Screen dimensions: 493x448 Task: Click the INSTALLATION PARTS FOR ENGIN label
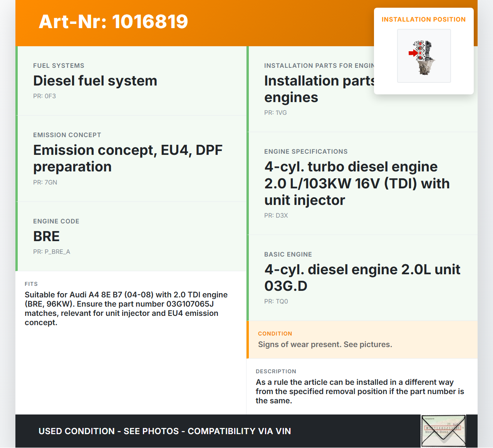click(319, 66)
